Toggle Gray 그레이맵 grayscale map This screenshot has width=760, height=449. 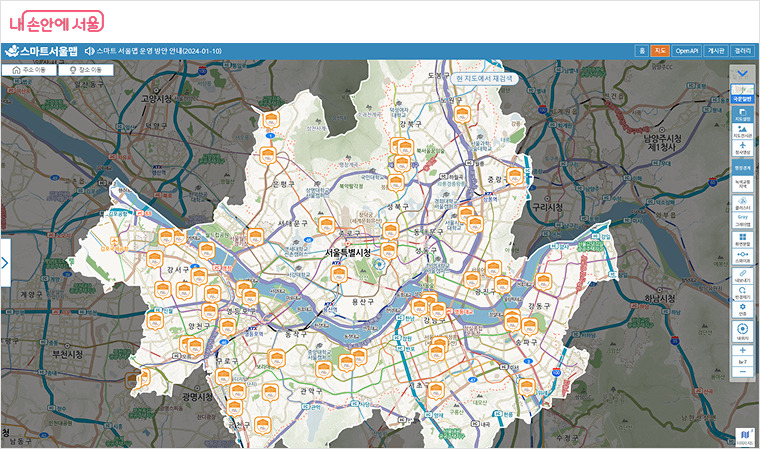coord(742,221)
